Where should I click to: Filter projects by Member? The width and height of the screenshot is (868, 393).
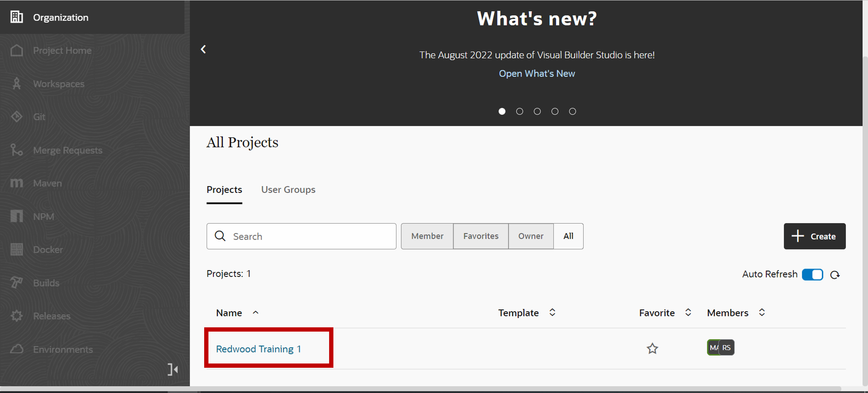[x=427, y=236]
